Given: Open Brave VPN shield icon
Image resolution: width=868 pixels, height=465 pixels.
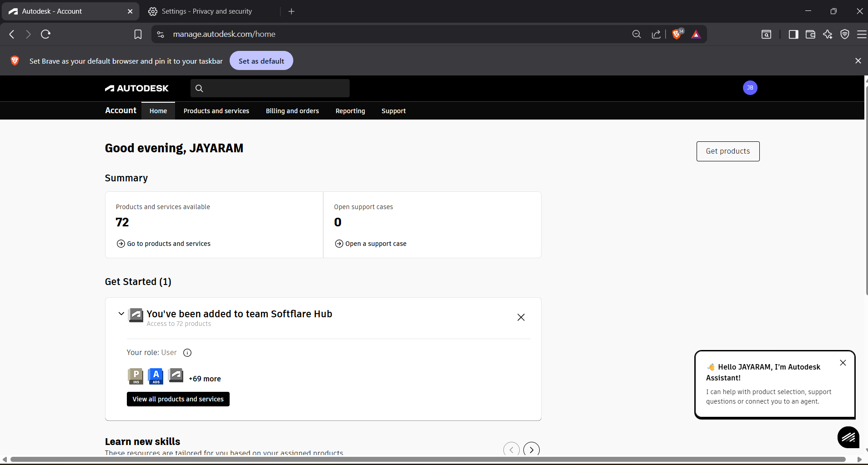Looking at the screenshot, I should tap(845, 34).
